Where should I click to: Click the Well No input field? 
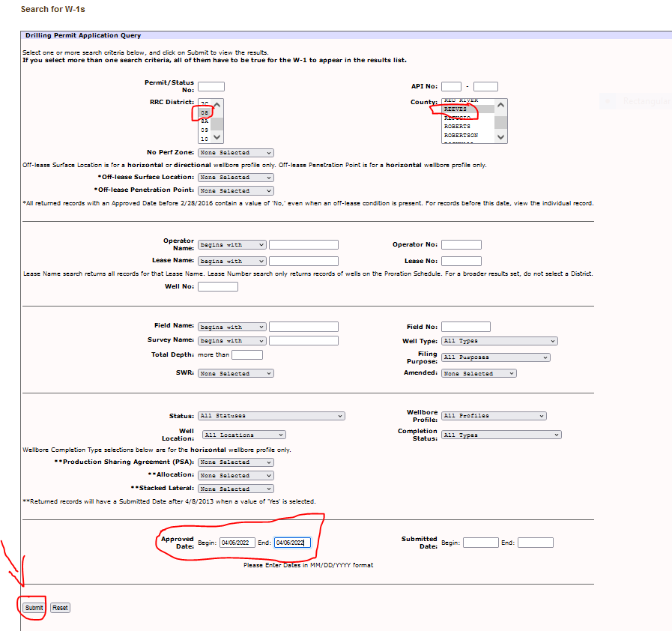pos(218,287)
